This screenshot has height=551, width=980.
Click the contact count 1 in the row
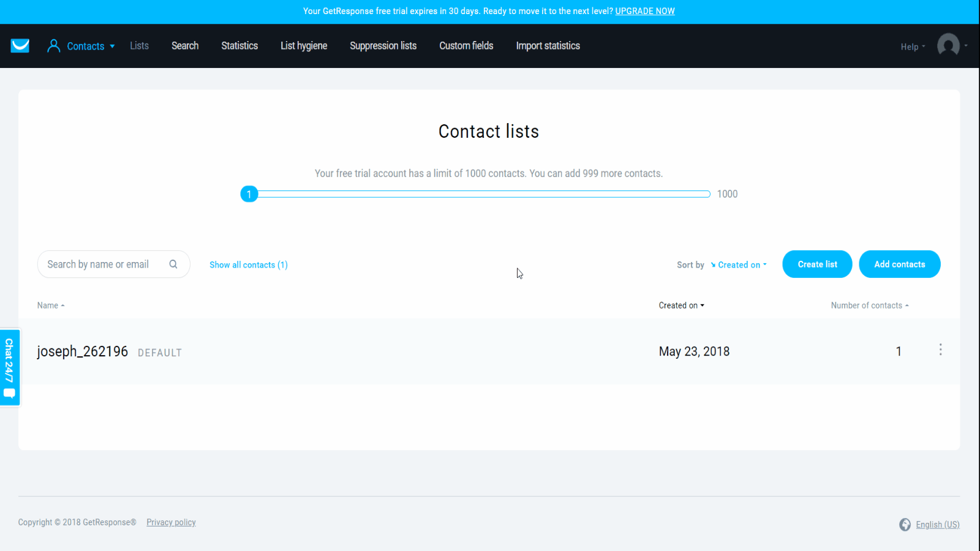(x=899, y=351)
